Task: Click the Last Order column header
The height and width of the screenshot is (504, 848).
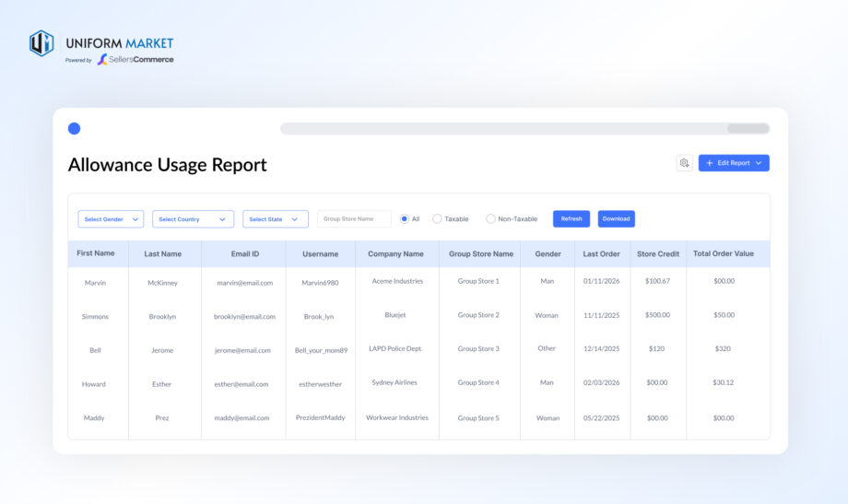Action: (601, 253)
